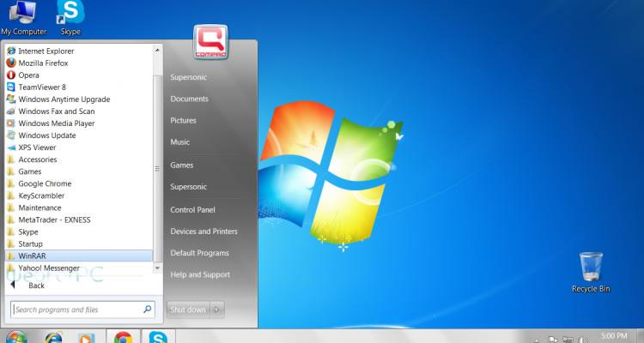The image size is (644, 343).
Task: Select the Skype desktop shortcut
Action: 70,18
